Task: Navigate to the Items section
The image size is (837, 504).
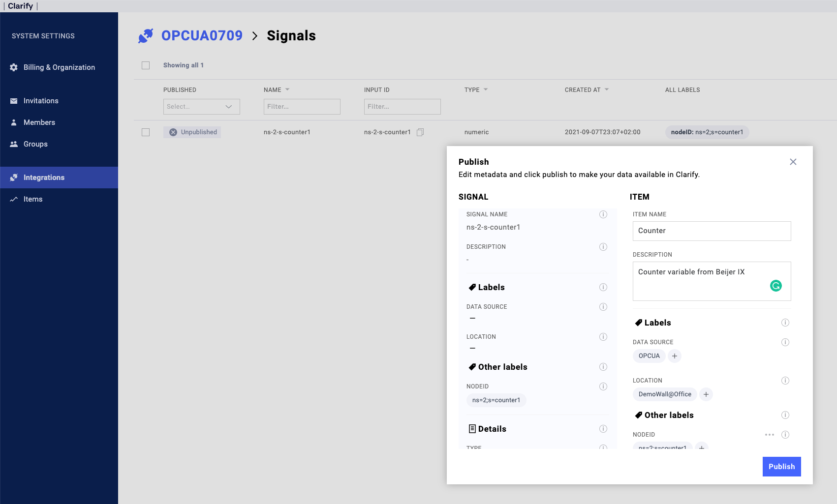Action: tap(33, 199)
